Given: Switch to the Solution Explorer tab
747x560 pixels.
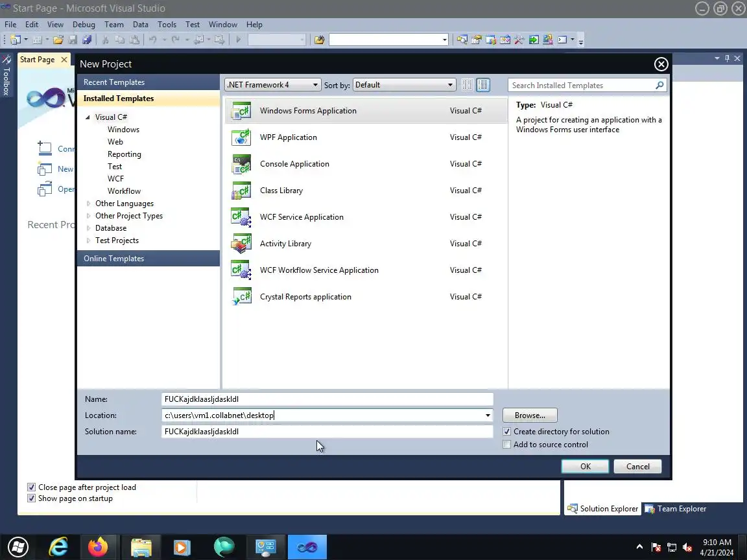Looking at the screenshot, I should 602,509.
